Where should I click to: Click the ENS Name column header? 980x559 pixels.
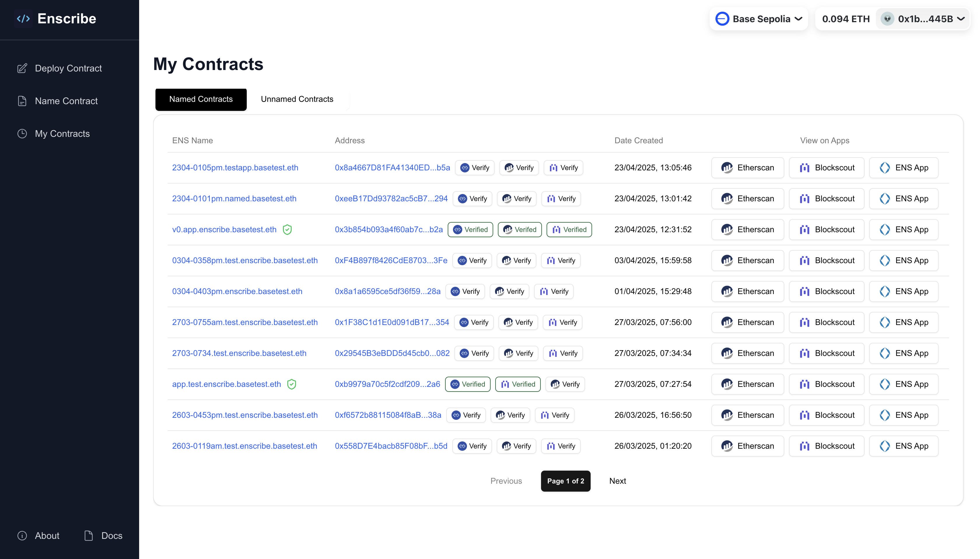192,141
